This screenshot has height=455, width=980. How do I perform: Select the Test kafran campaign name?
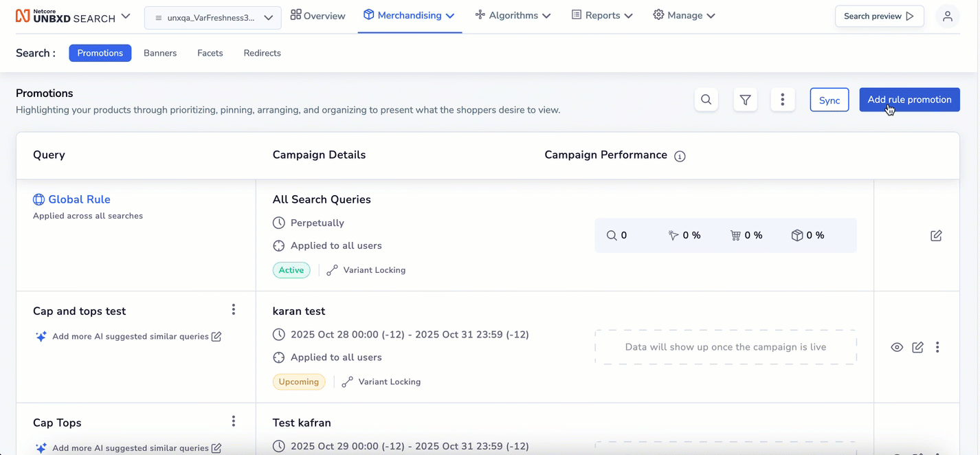[x=302, y=423]
